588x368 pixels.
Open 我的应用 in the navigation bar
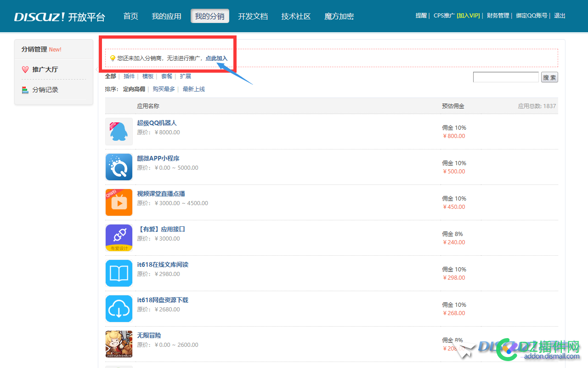pos(166,16)
